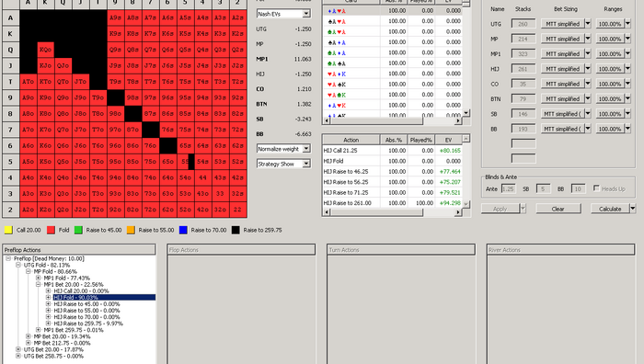Select UTG Bet 258.75 tree row
Viewport: 644px width, 364px height.
pos(53,357)
